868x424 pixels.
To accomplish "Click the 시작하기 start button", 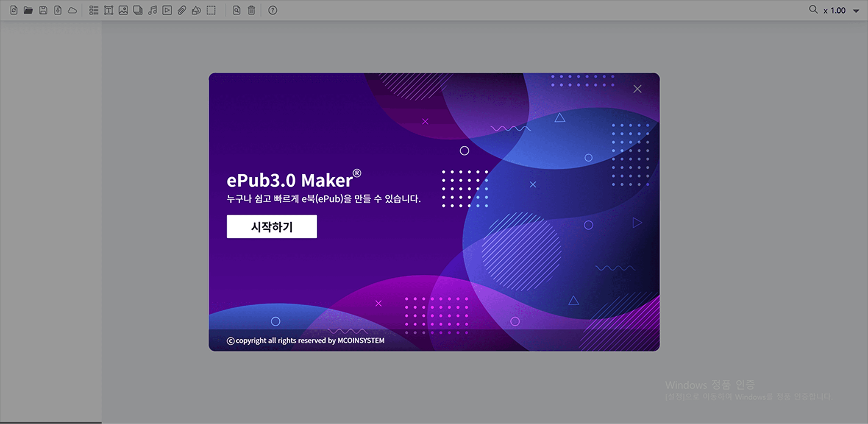I will pos(272,226).
